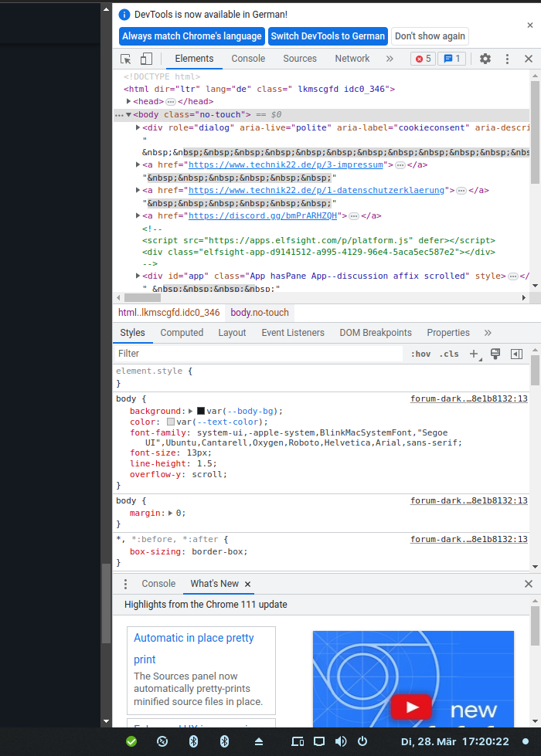Open the Properties tab
This screenshot has width=541, height=756.
coord(447,333)
